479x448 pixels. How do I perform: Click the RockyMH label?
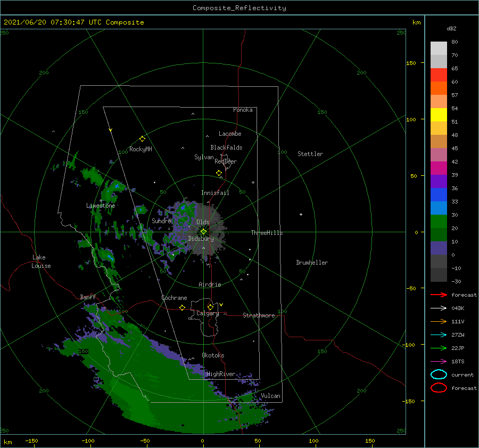click(141, 149)
